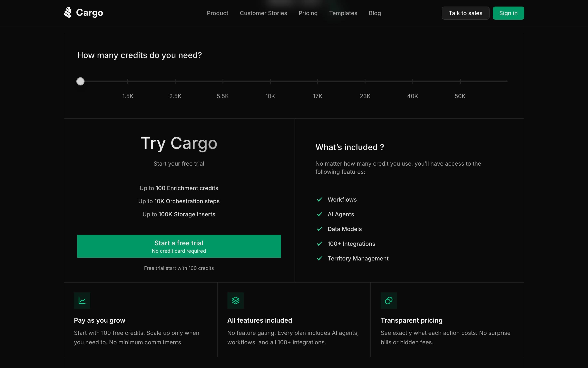The image size is (588, 368).
Task: Click the Pay as you grow chart icon
Action: coord(82,301)
